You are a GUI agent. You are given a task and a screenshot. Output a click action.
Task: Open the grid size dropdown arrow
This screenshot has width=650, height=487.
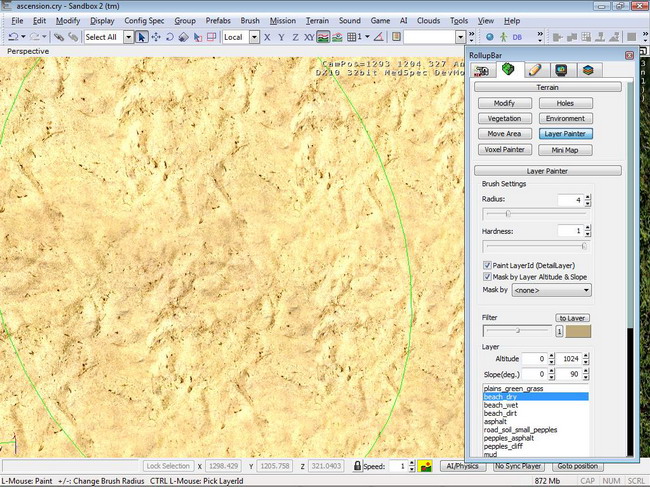pyautogui.click(x=367, y=37)
